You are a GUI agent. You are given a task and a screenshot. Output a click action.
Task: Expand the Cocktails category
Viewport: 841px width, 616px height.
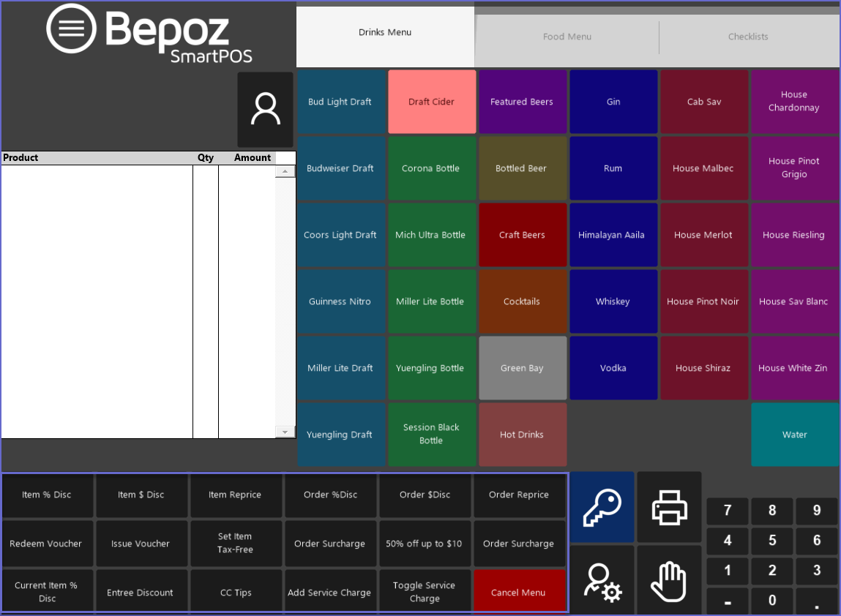point(522,301)
